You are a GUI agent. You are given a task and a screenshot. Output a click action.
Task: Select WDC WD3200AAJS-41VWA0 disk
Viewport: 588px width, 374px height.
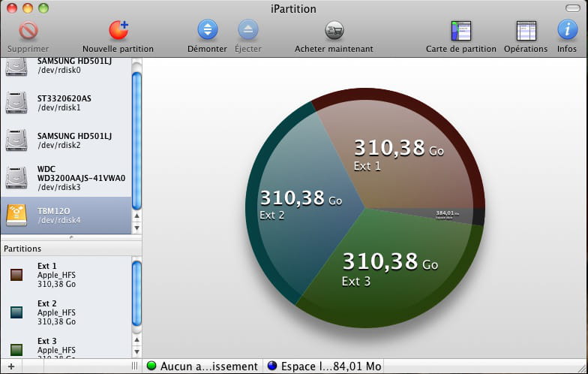[66, 178]
